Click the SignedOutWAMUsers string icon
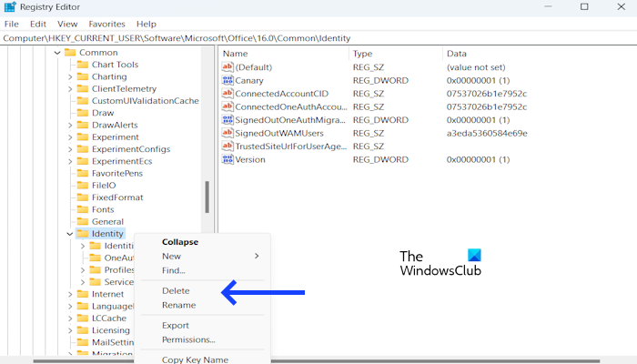 227,133
